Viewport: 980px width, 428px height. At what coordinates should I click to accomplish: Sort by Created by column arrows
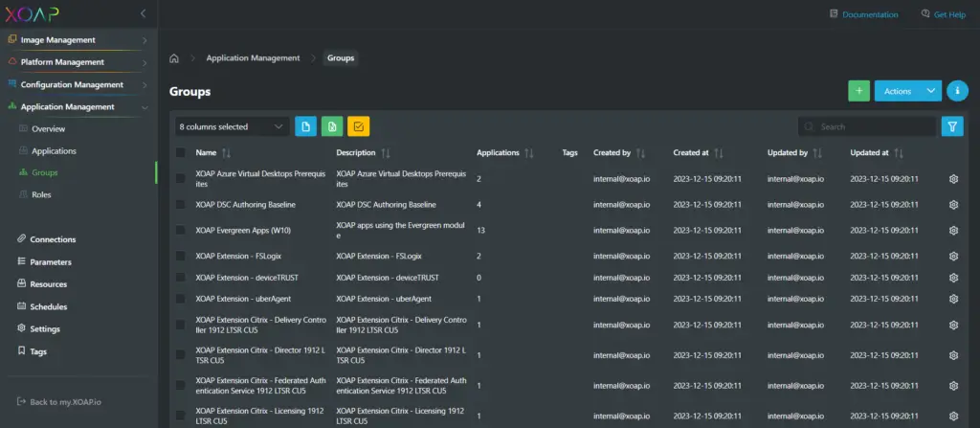640,152
